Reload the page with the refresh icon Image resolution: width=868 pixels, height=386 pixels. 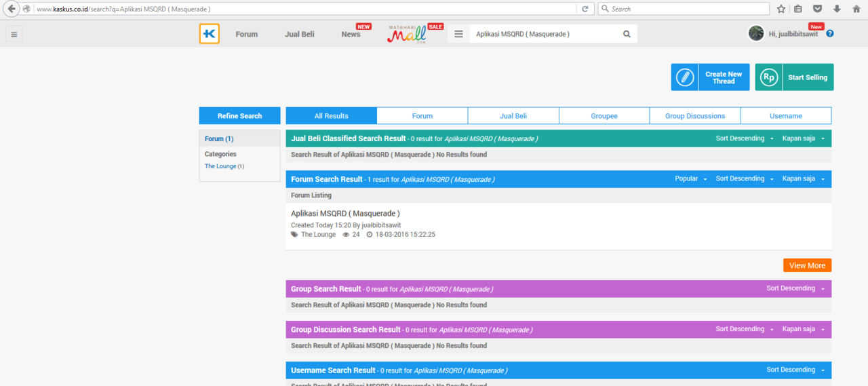pos(585,9)
